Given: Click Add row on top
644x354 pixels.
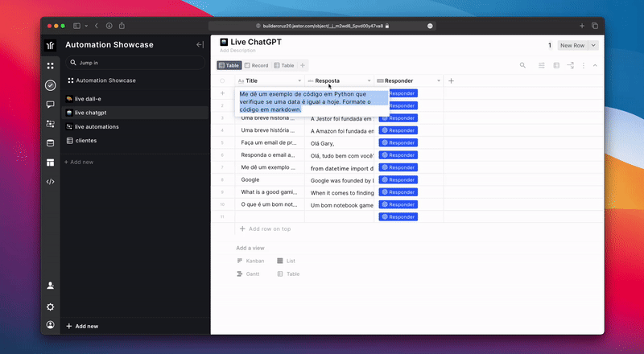Looking at the screenshot, I should click(x=266, y=228).
